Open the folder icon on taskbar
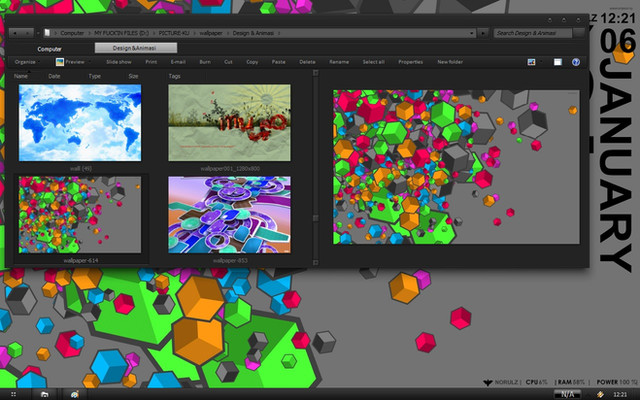This screenshot has width=640, height=400. [44, 394]
